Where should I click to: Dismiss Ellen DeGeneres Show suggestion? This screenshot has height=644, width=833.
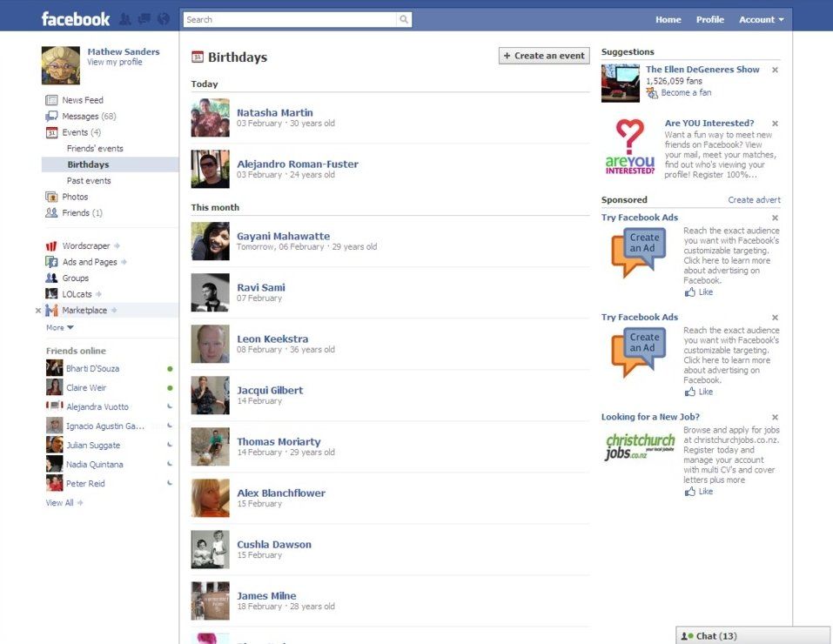click(775, 70)
